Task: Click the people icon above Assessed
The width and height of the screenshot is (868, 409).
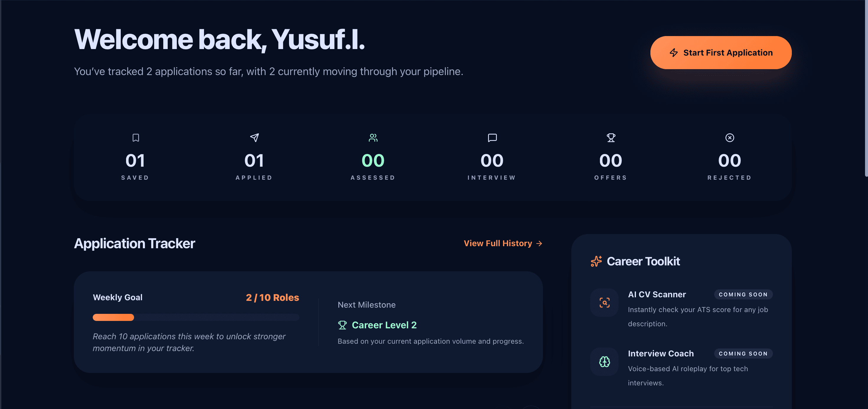Action: [373, 138]
